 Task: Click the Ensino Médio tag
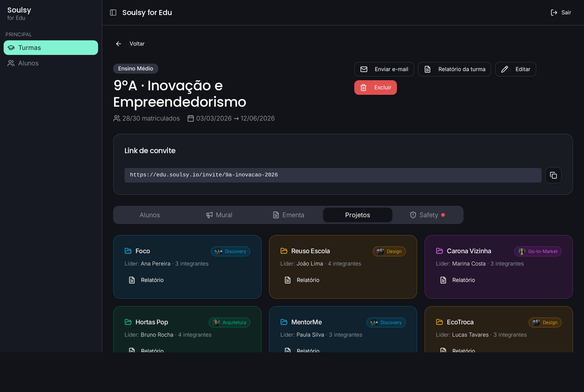tap(136, 69)
